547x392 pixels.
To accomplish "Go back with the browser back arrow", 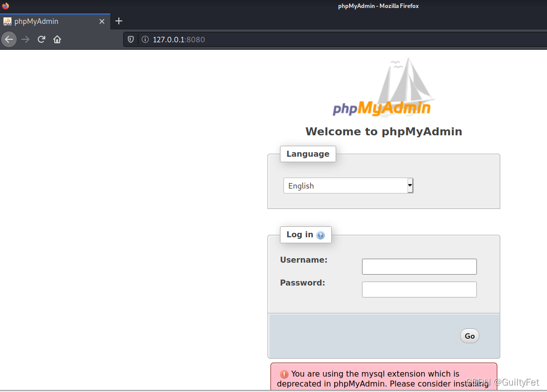I will click(9, 39).
